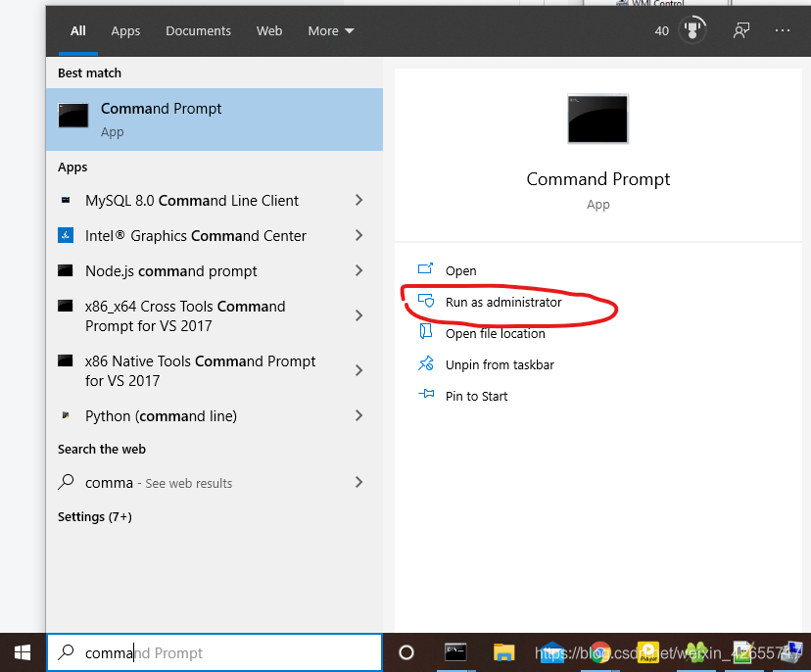Choose Pin to Start
The height and width of the screenshot is (672, 811).
tap(476, 397)
